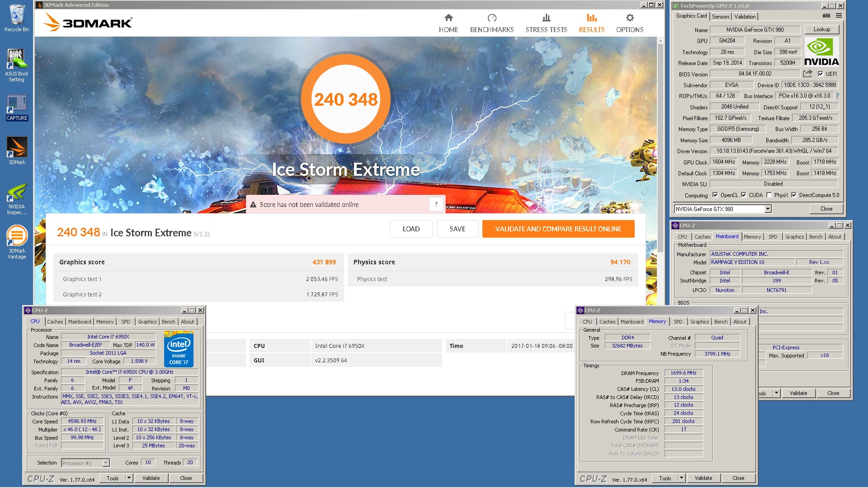Image resolution: width=868 pixels, height=488 pixels.
Task: Click the Core Speed value 4598.93 MHz
Action: pos(82,421)
